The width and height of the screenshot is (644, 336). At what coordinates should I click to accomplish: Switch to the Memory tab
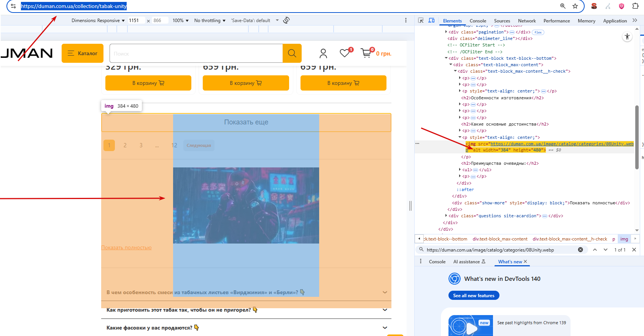587,21
